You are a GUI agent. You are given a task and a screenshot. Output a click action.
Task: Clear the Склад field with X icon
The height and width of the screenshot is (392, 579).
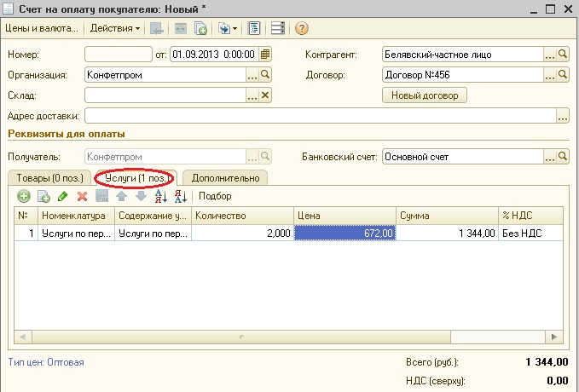pyautogui.click(x=265, y=95)
